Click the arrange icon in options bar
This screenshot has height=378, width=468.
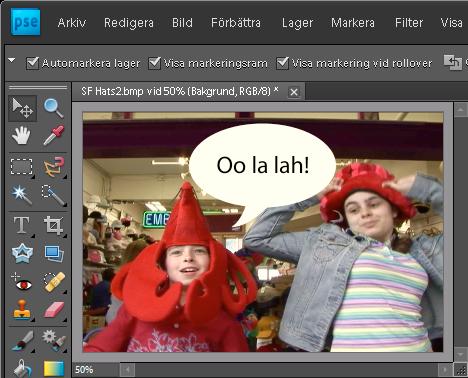[x=452, y=62]
